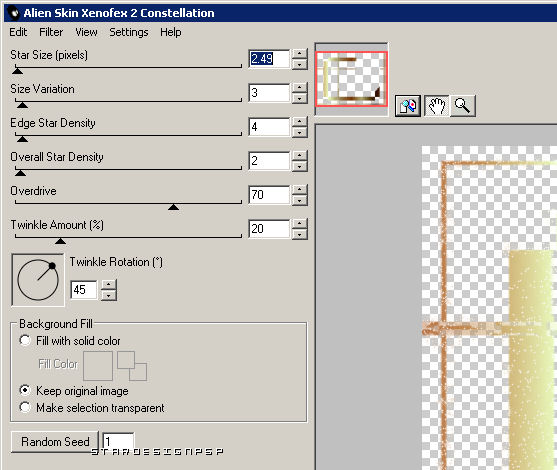This screenshot has height=470, width=557.
Task: Select the magnifier zoom tool
Action: (463, 106)
